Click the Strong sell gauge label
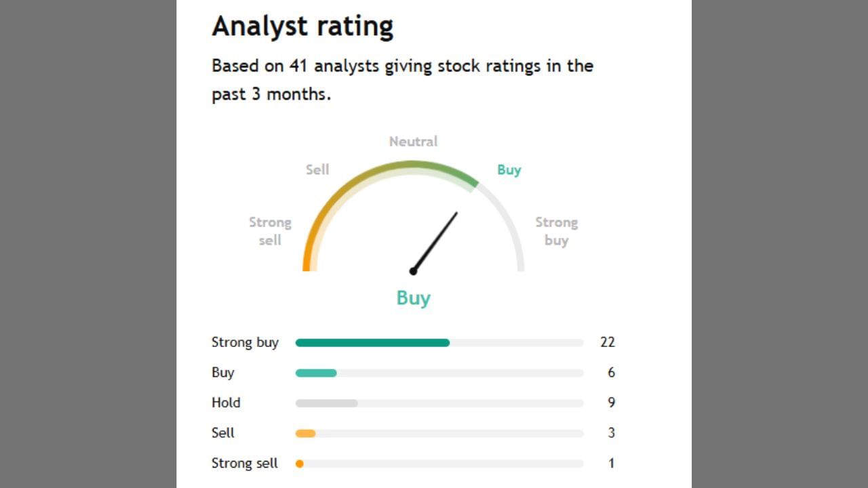Viewport: 868px width, 488px height. coord(270,231)
